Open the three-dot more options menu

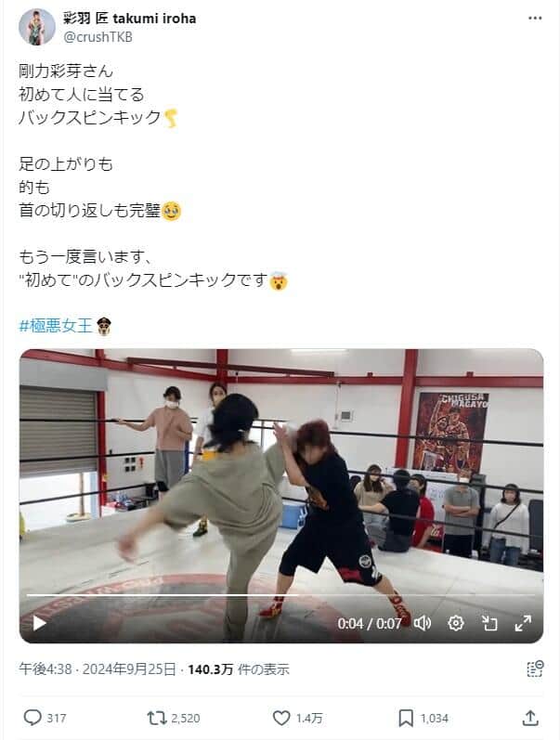[535, 19]
